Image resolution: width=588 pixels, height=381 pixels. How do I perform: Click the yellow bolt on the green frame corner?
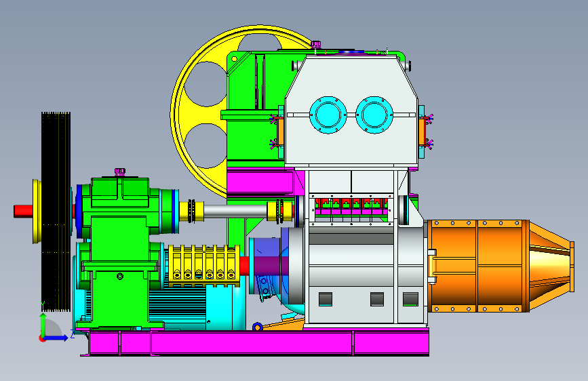coord(235,59)
